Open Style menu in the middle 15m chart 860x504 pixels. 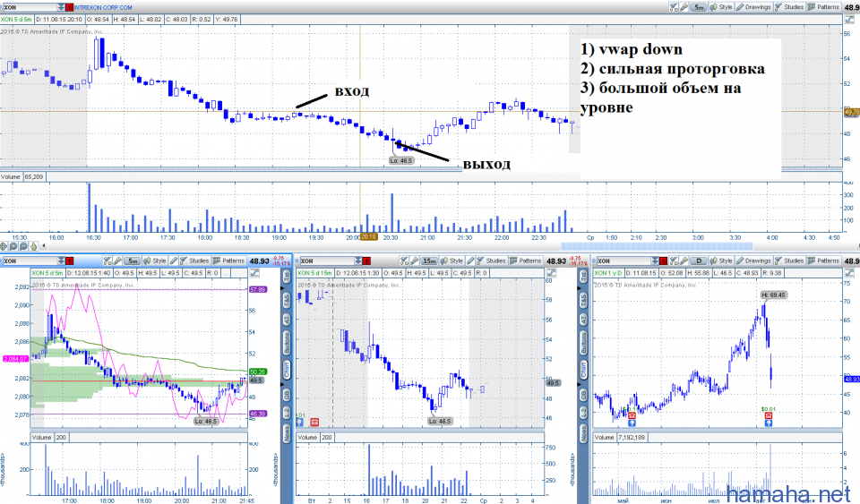451,261
